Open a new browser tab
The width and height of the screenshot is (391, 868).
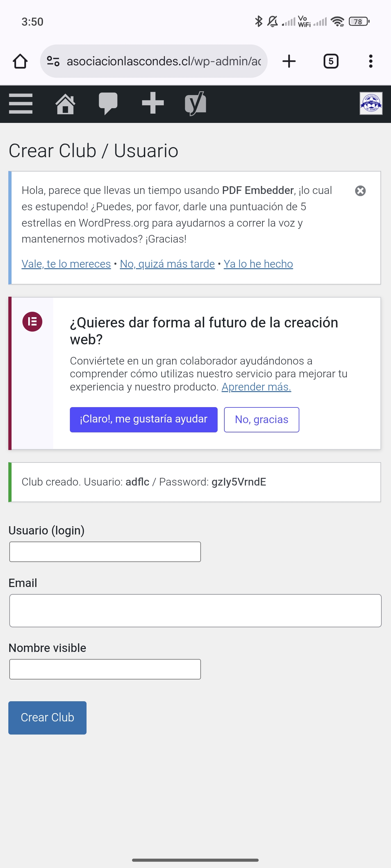[x=289, y=61]
